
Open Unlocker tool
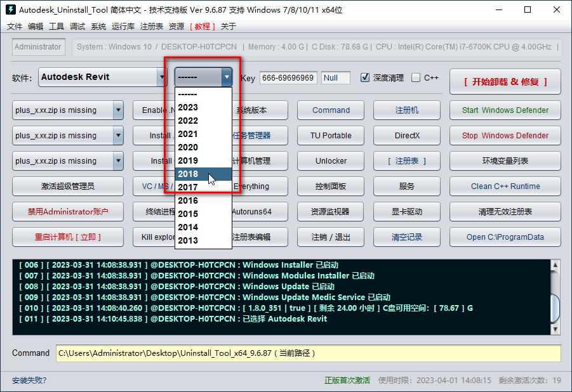point(331,161)
